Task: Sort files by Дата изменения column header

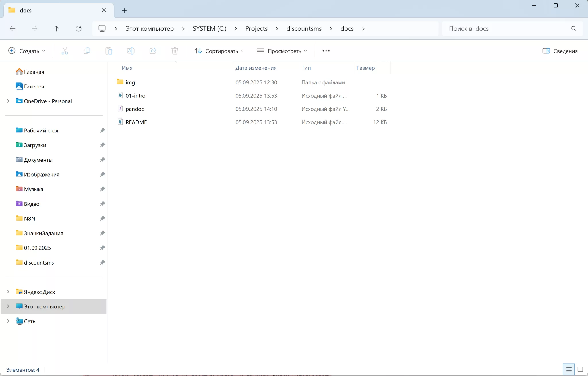Action: click(256, 68)
